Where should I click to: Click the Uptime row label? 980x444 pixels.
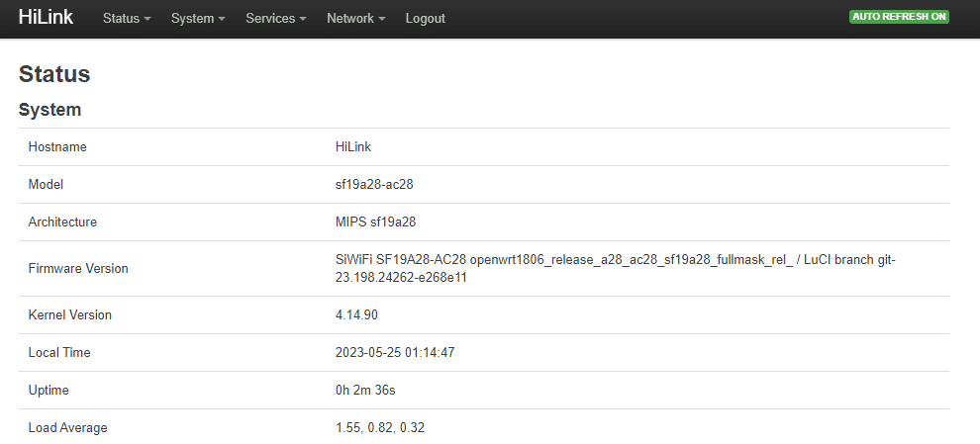click(x=49, y=391)
